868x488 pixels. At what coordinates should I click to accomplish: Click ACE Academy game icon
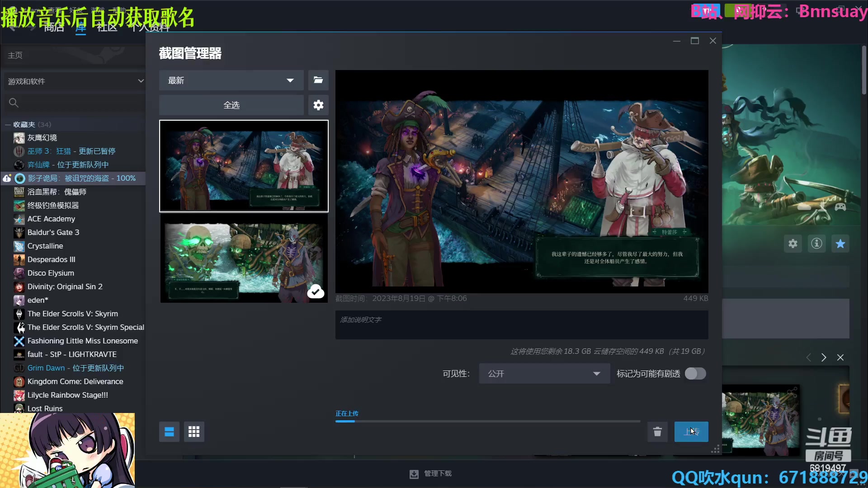(19, 219)
